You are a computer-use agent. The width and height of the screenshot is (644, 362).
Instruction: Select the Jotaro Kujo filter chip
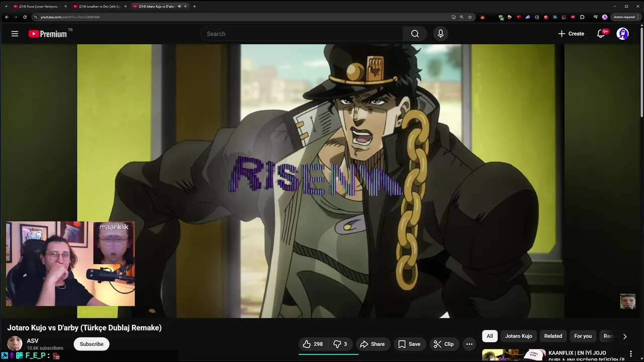[x=518, y=336]
